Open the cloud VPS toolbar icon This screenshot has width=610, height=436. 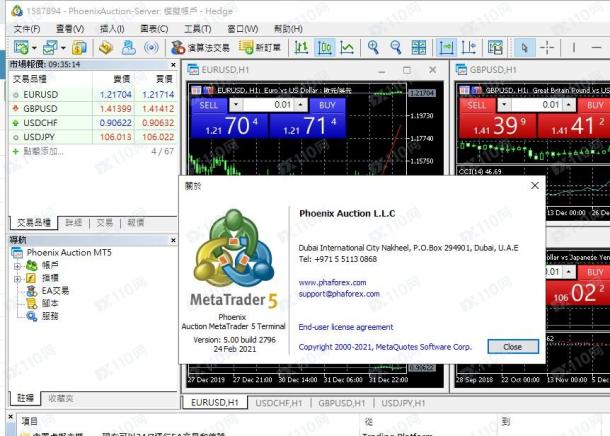129,47
